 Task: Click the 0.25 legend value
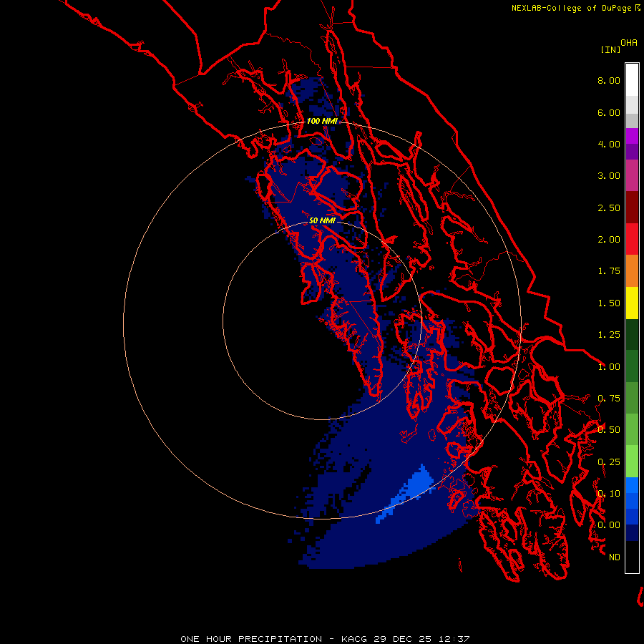(609, 462)
